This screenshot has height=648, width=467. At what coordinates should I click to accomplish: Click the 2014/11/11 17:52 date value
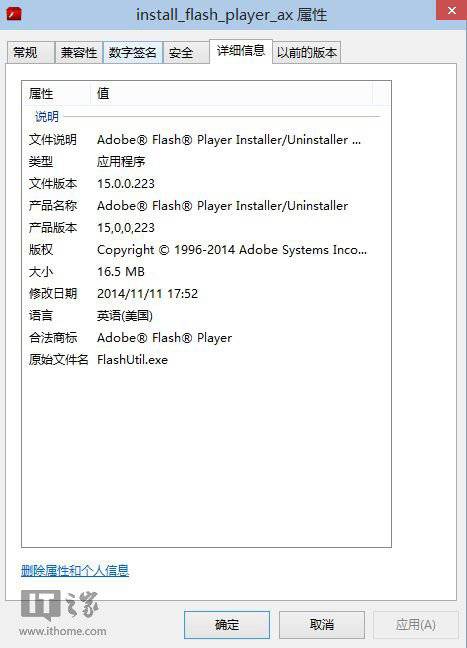coord(148,294)
